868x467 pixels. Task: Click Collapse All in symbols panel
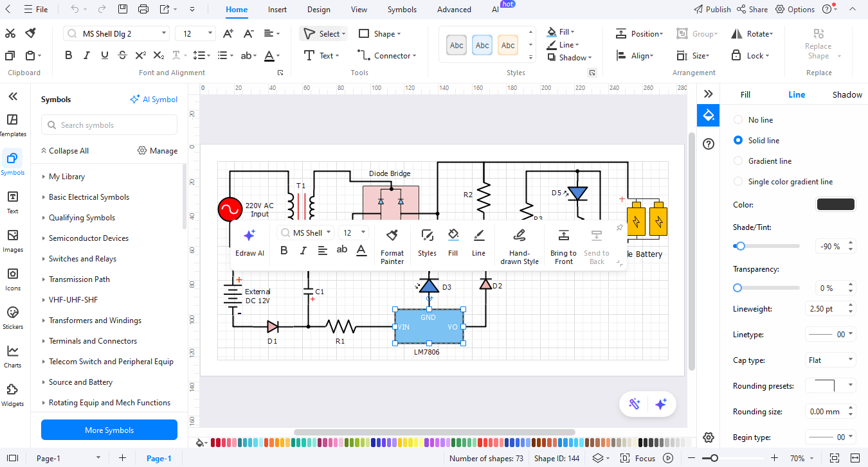coord(64,151)
